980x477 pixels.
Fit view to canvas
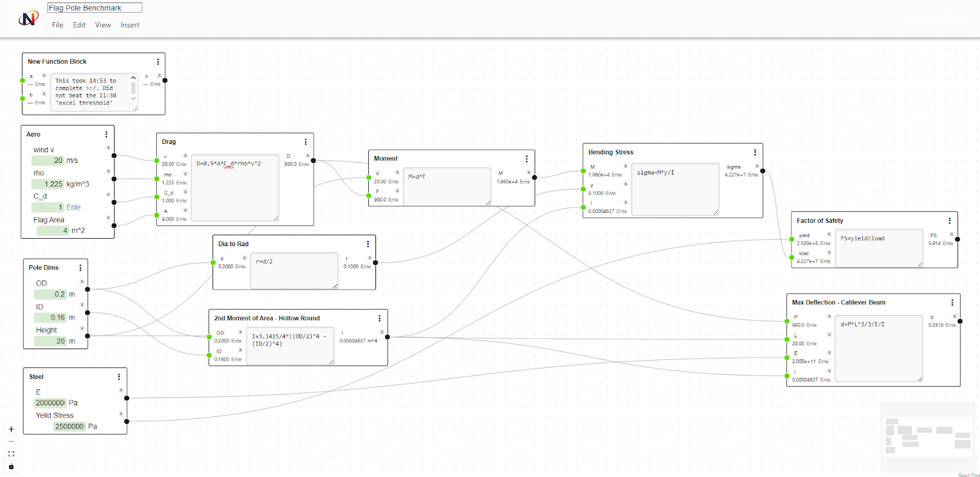(11, 454)
